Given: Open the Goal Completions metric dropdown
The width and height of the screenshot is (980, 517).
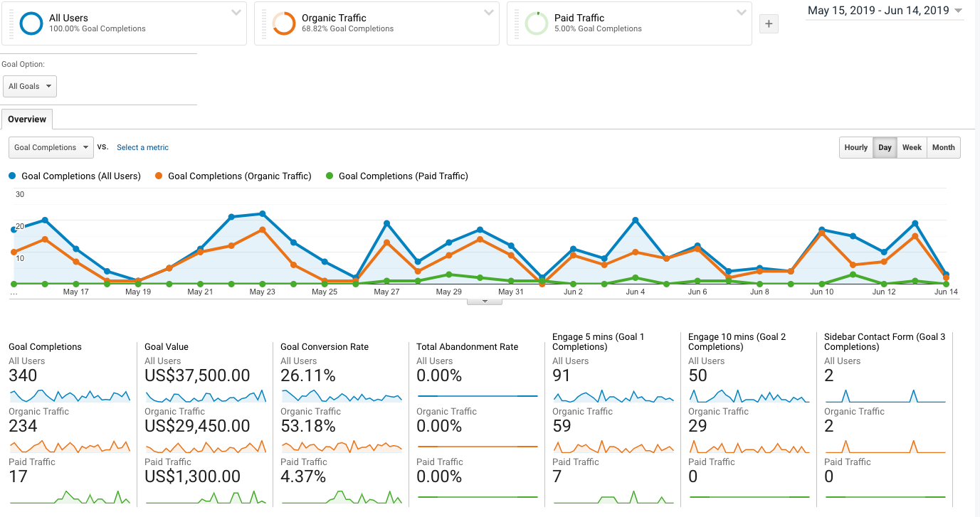Looking at the screenshot, I should (51, 147).
